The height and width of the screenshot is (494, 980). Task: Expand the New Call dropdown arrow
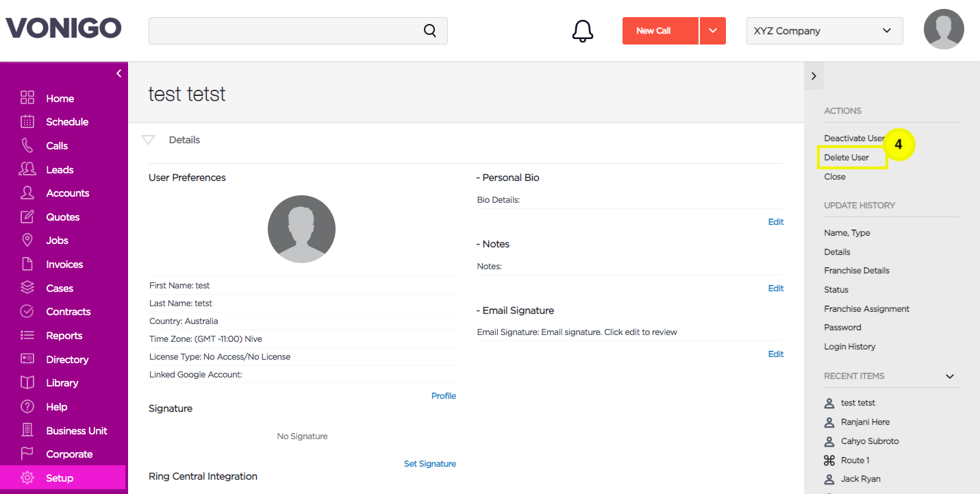click(x=713, y=31)
